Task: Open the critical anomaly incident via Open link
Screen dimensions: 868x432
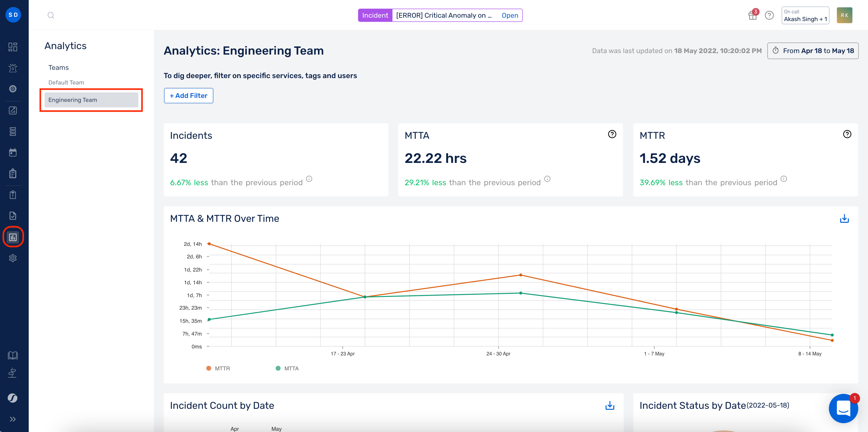Action: pyautogui.click(x=509, y=15)
